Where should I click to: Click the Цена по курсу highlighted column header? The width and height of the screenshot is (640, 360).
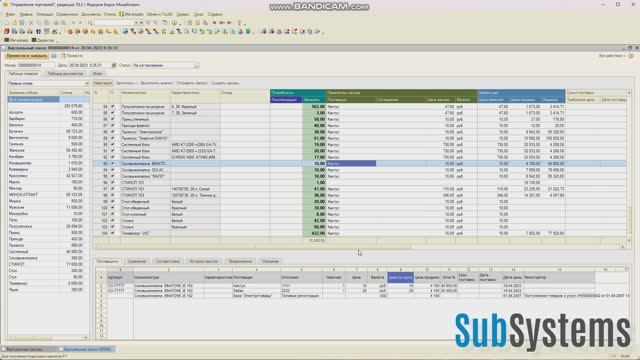400,278
